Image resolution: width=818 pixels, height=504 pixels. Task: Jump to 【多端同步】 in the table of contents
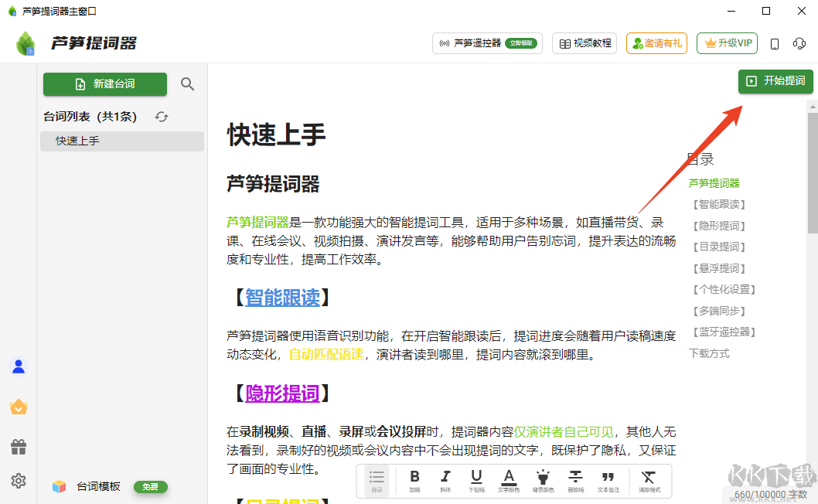719,312
